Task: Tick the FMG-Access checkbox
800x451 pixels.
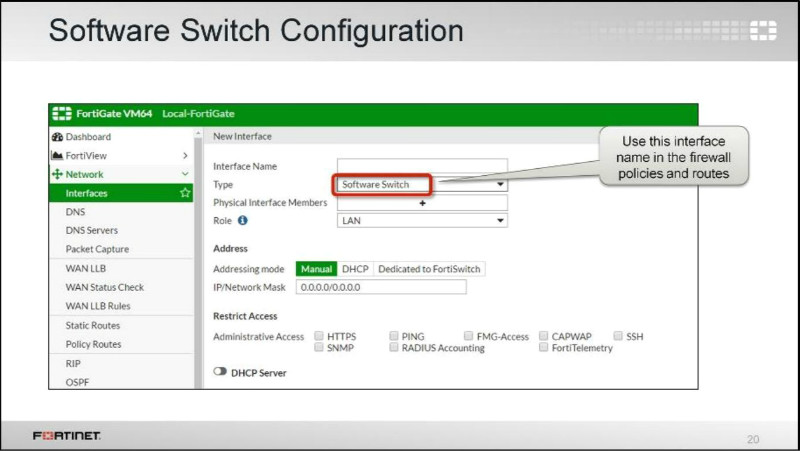Action: (x=468, y=336)
